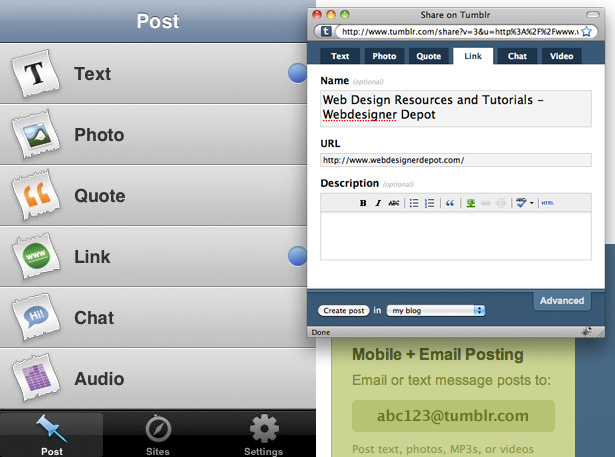Open the my blog dropdown
615x457 pixels.
click(436, 311)
